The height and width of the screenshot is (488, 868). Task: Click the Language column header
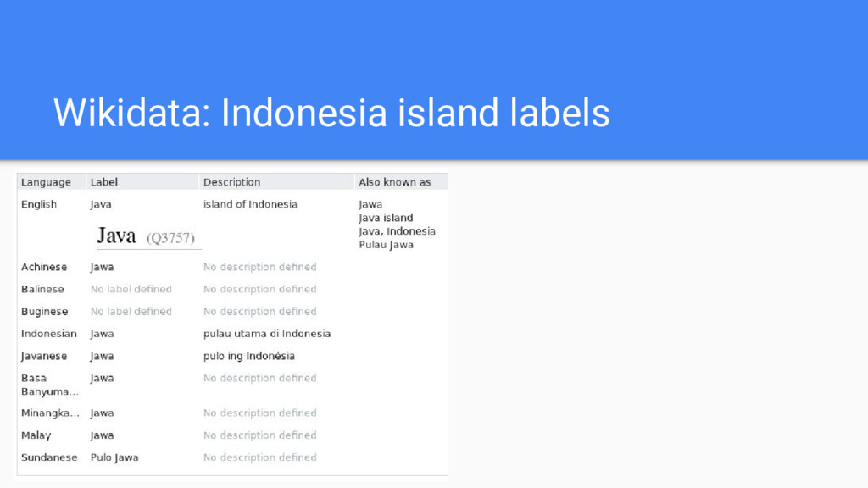tap(46, 182)
